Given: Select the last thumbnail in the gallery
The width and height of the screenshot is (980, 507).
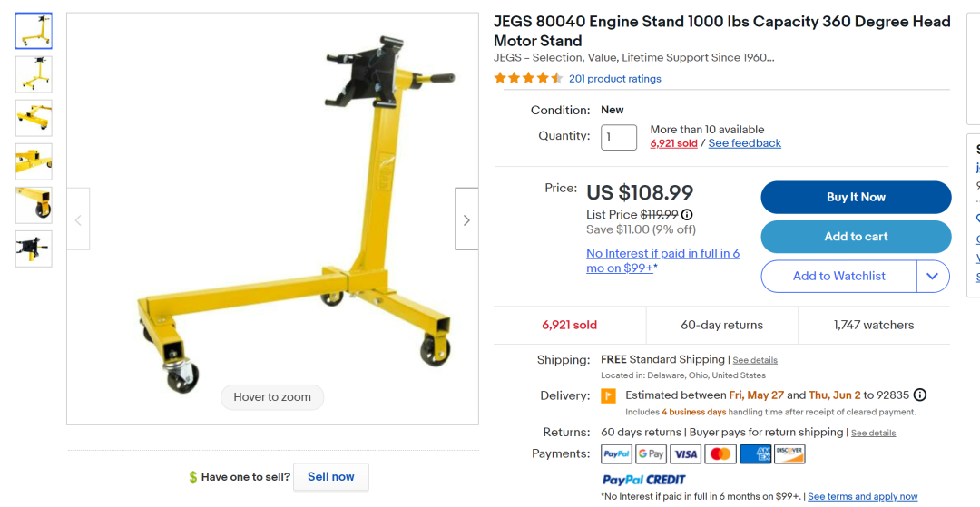Looking at the screenshot, I should pyautogui.click(x=34, y=249).
